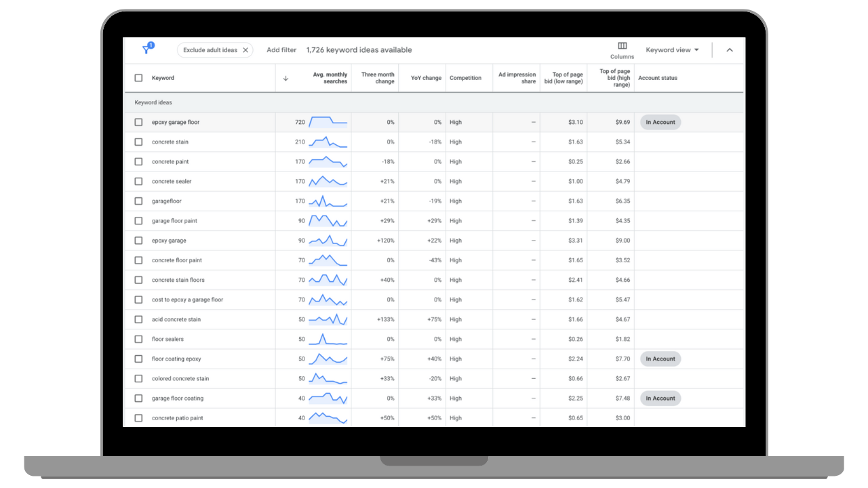Remove the Exclude adult ideas filter chip
868x488 pixels.
[245, 50]
